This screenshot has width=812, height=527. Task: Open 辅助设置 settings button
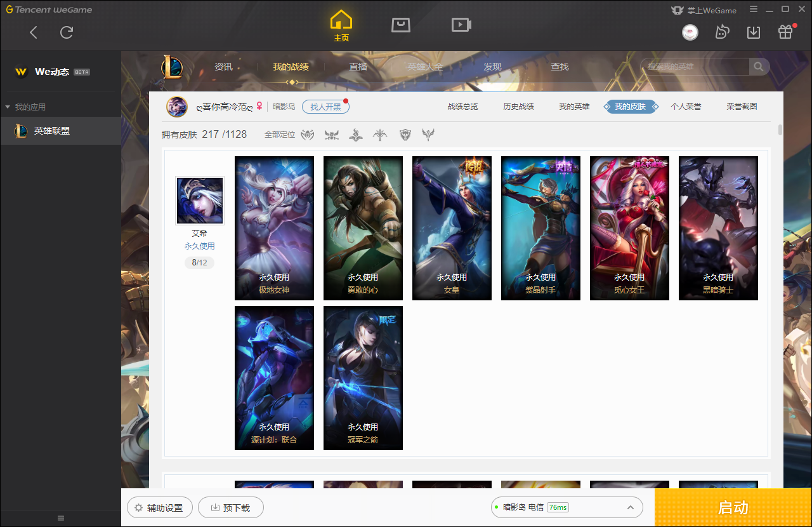(160, 508)
